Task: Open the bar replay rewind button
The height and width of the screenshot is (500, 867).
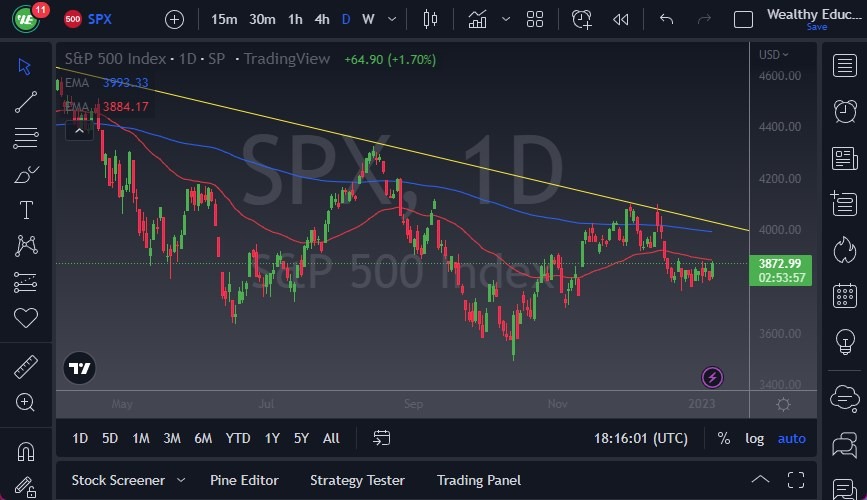Action: coord(621,19)
